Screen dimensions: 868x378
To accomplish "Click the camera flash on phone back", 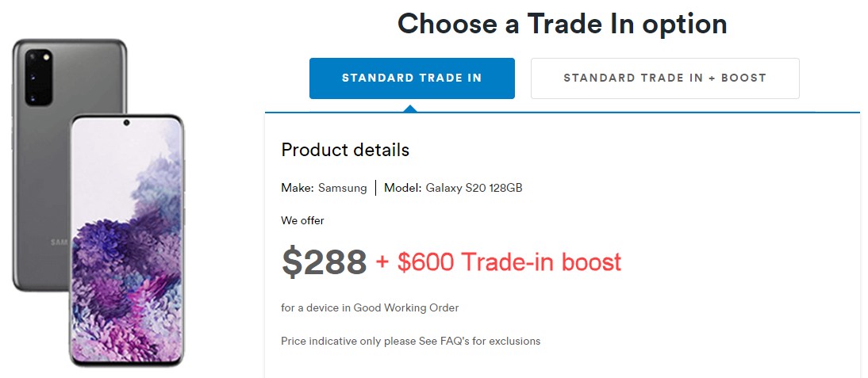I will [45, 57].
